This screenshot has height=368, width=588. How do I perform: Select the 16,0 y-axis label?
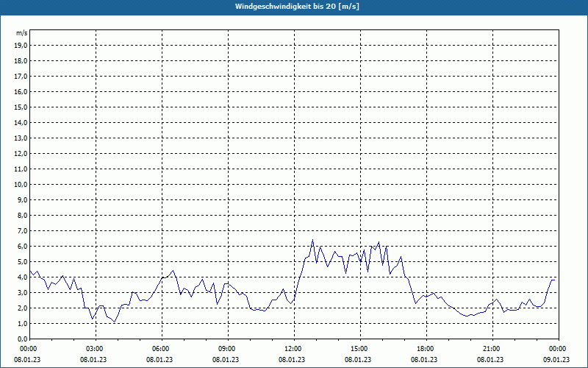[x=22, y=91]
